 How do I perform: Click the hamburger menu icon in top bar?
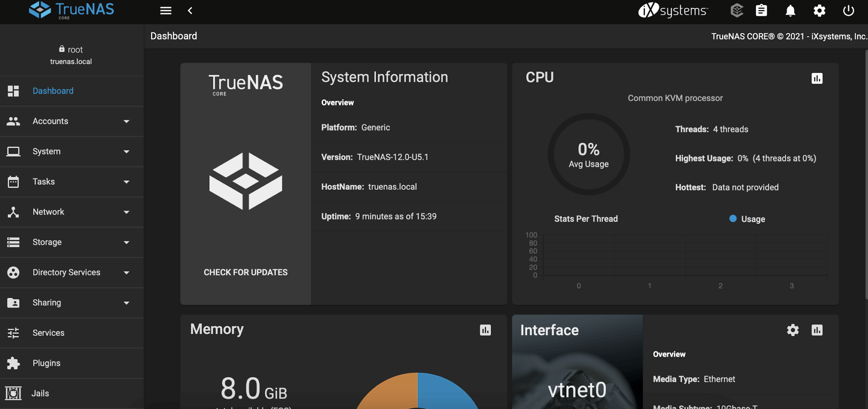165,11
